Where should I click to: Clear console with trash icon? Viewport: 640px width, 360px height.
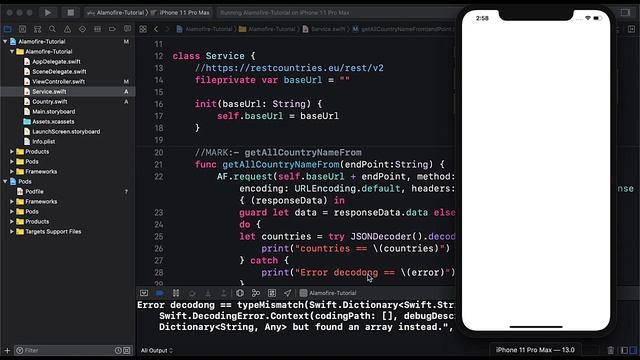coord(611,350)
